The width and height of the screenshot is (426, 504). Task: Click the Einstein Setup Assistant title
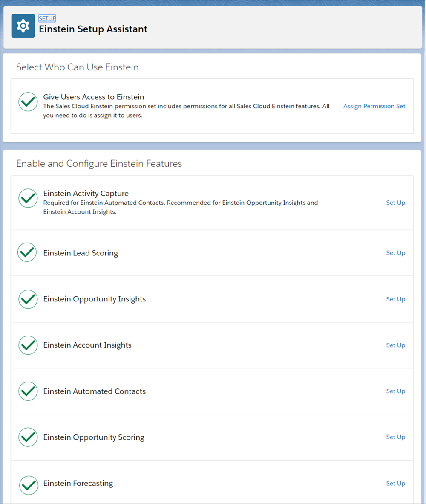click(x=93, y=29)
